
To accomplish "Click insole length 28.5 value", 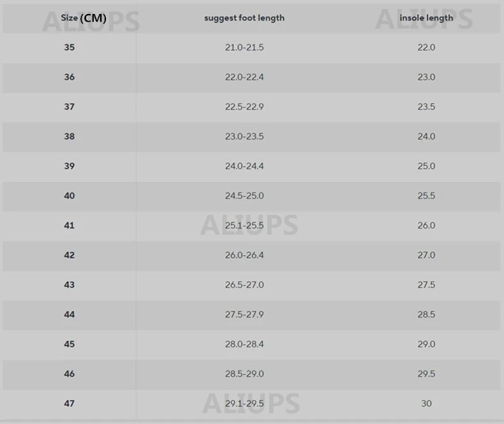I will [x=426, y=314].
